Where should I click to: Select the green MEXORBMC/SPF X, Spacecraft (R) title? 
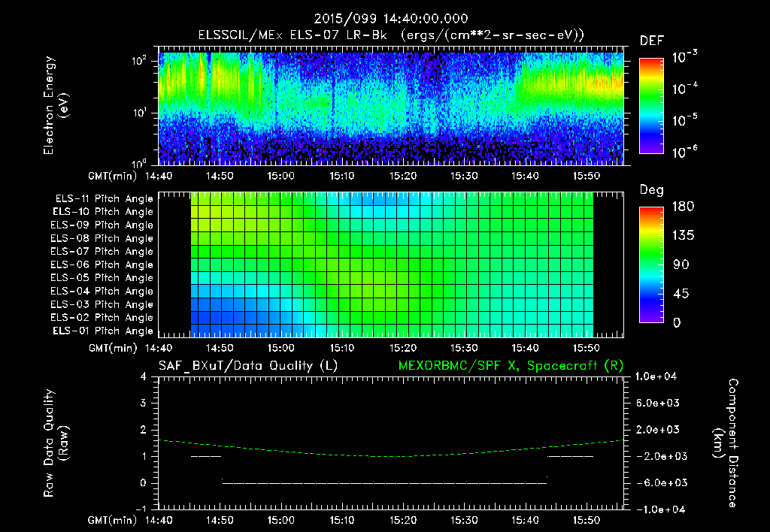[x=511, y=366]
